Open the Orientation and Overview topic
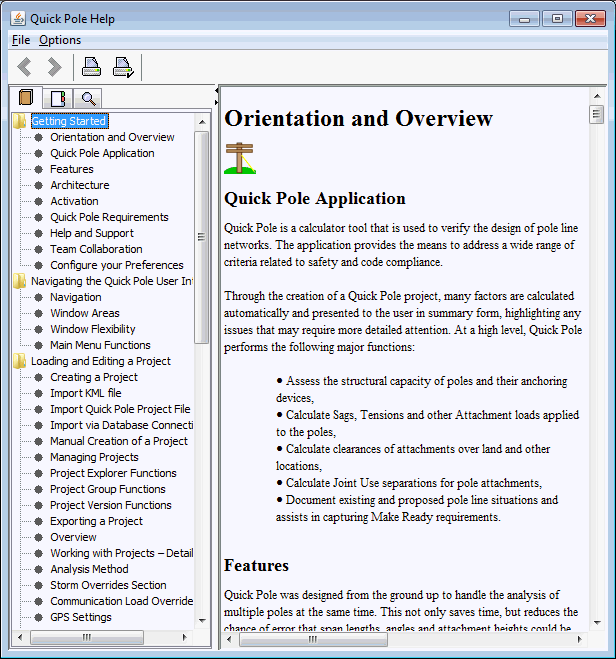616x659 pixels. 112,137
